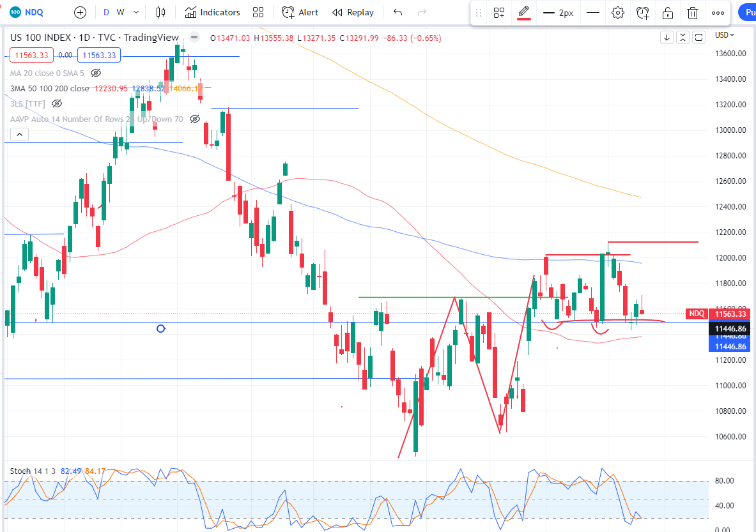Open the candles chart type menu
Image resolution: width=756 pixels, height=532 pixels.
160,13
